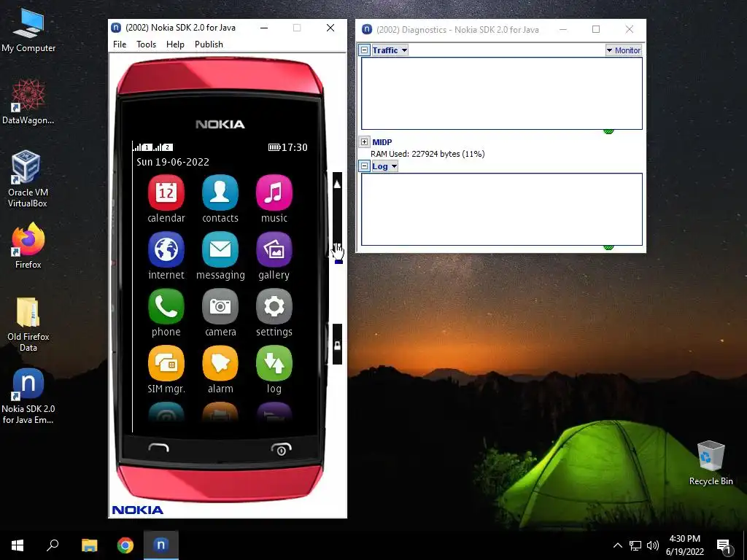Show hidden system tray icons
The width and height of the screenshot is (747, 560).
click(x=617, y=545)
